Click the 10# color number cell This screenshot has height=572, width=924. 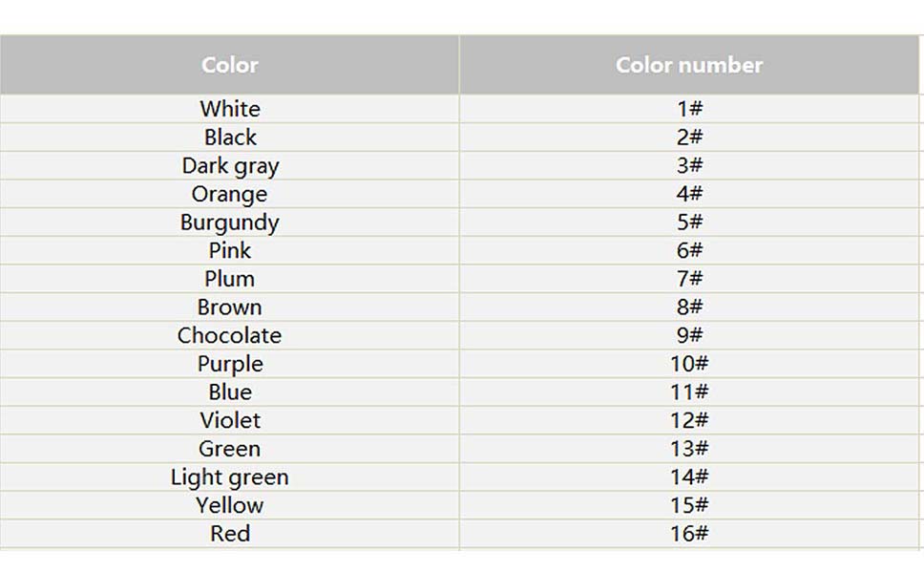tap(689, 365)
